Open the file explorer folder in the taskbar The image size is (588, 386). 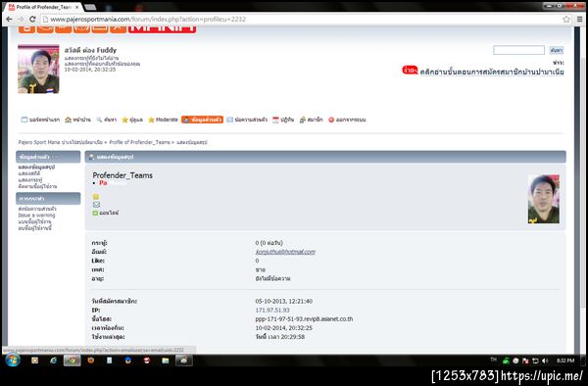[x=166, y=361]
